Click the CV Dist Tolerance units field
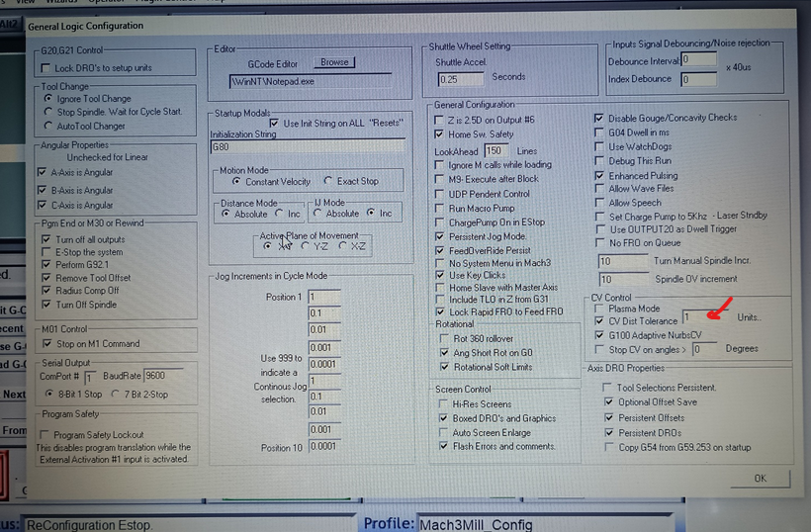811x532 pixels. [704, 317]
